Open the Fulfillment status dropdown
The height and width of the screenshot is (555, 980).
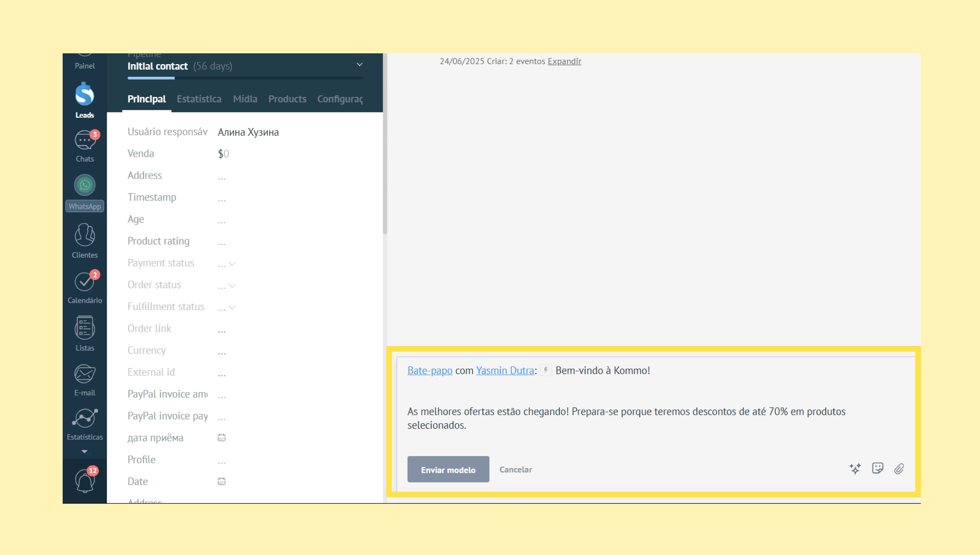(x=232, y=307)
